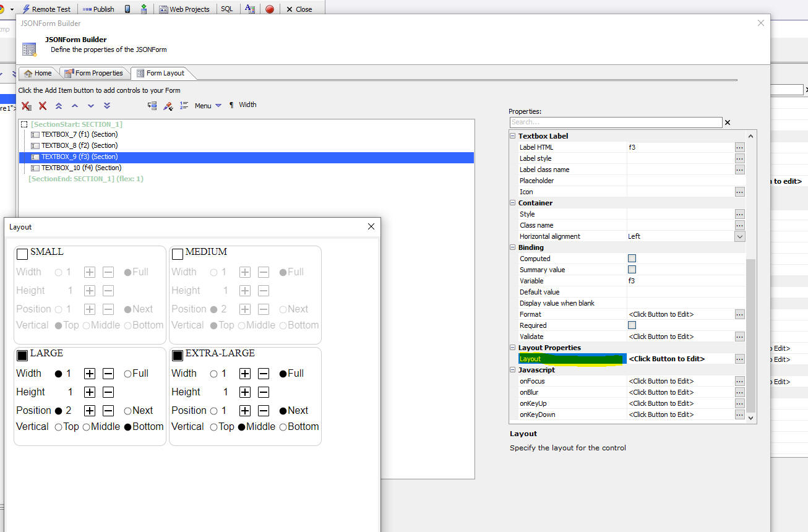Screen dimensions: 808x532
Task: Increase LARGE Position with the plus button
Action: [x=90, y=411]
